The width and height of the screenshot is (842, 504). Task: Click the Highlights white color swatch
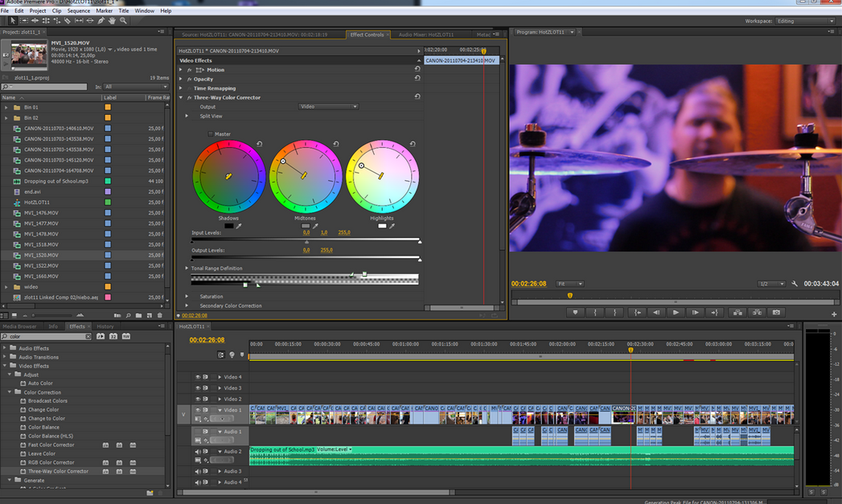(x=382, y=227)
